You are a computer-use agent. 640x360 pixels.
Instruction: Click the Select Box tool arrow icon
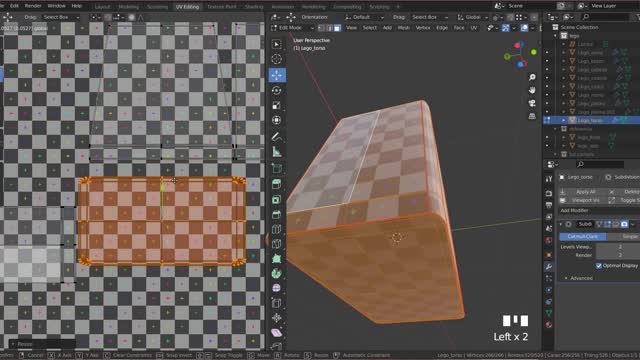click(277, 44)
